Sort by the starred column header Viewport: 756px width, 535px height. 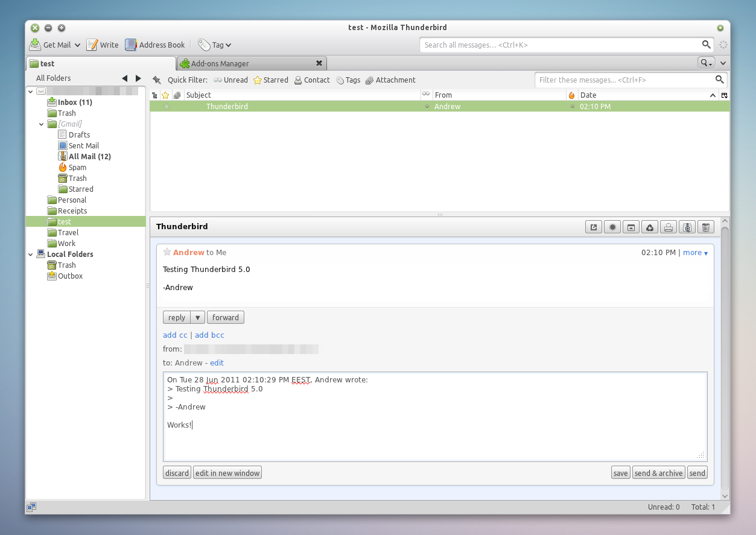point(165,95)
